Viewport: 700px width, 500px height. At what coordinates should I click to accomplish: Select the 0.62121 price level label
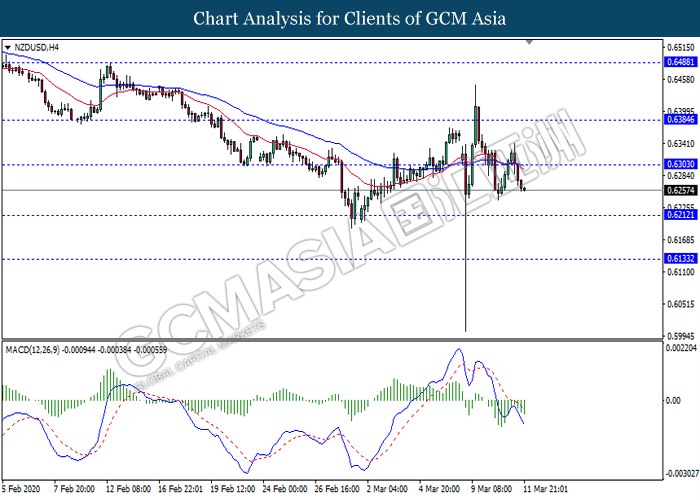click(681, 215)
